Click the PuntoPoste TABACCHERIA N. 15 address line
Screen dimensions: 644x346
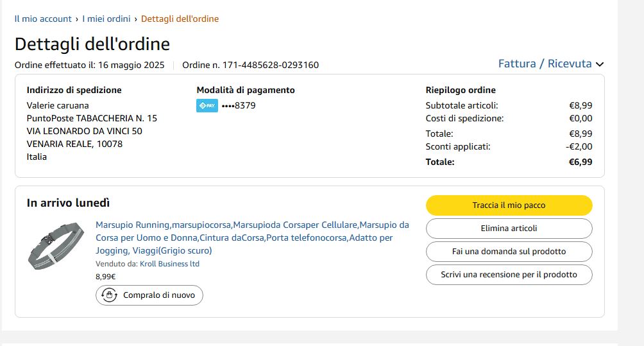(92, 118)
